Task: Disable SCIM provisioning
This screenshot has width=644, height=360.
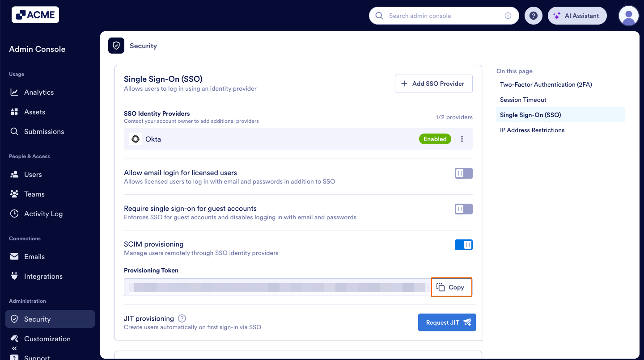Action: (x=463, y=244)
